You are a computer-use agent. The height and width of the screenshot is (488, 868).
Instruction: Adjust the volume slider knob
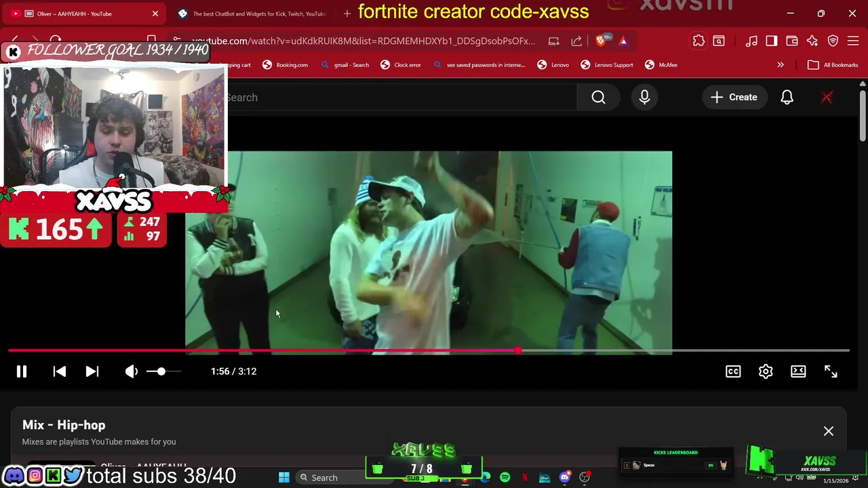tap(161, 371)
